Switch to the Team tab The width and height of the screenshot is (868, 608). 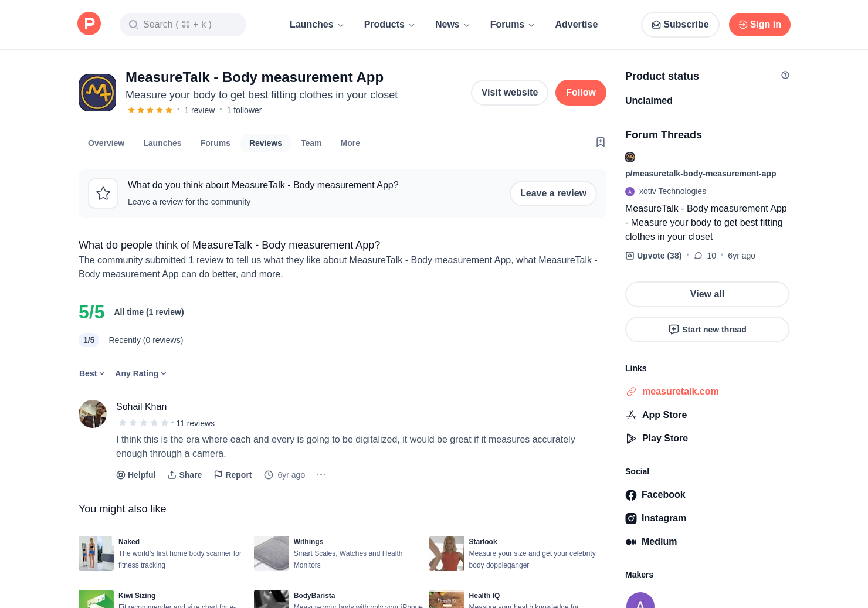pos(311,143)
